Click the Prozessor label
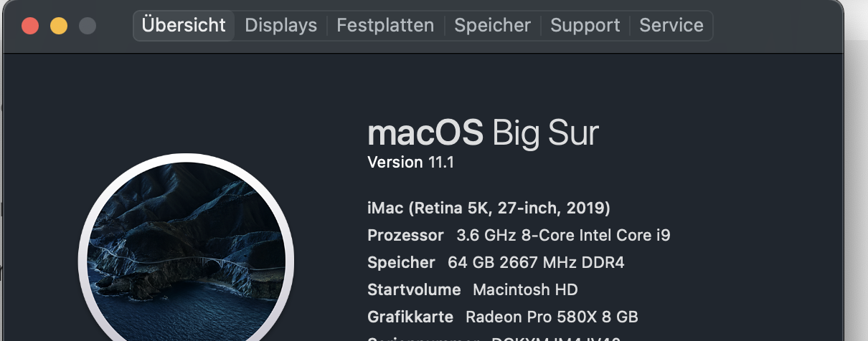The height and width of the screenshot is (341, 868). pos(405,235)
